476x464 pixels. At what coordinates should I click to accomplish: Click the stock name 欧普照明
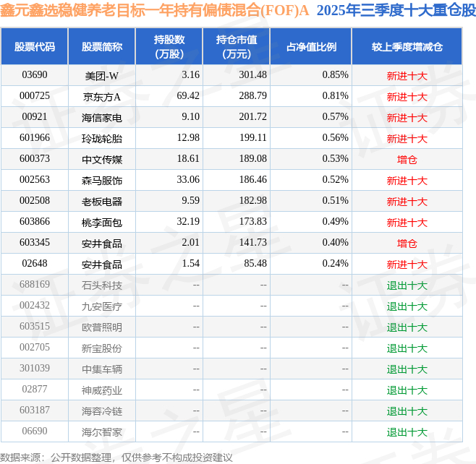(102, 327)
